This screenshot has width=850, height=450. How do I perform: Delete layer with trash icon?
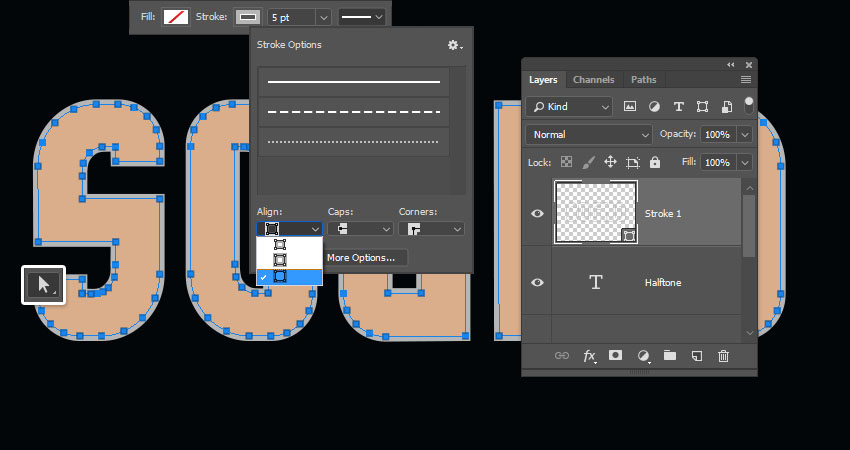[x=723, y=356]
